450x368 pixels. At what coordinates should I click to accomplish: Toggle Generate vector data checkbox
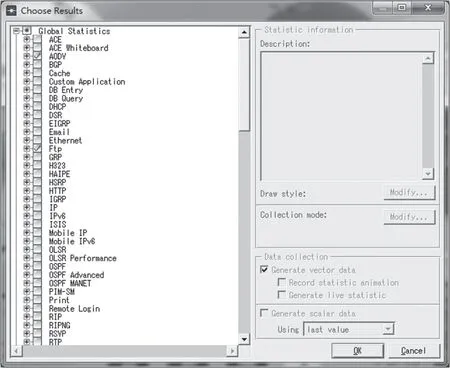coord(264,269)
